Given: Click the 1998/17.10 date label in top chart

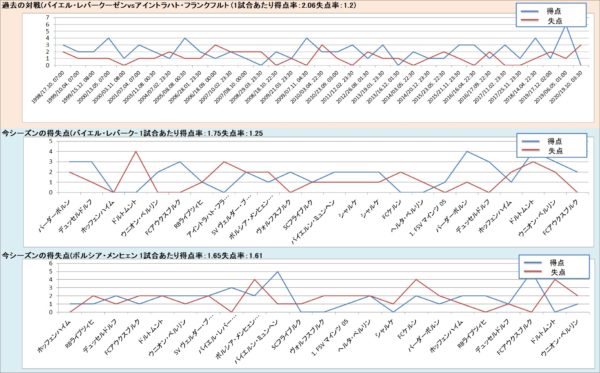Looking at the screenshot, I should coord(48,87).
